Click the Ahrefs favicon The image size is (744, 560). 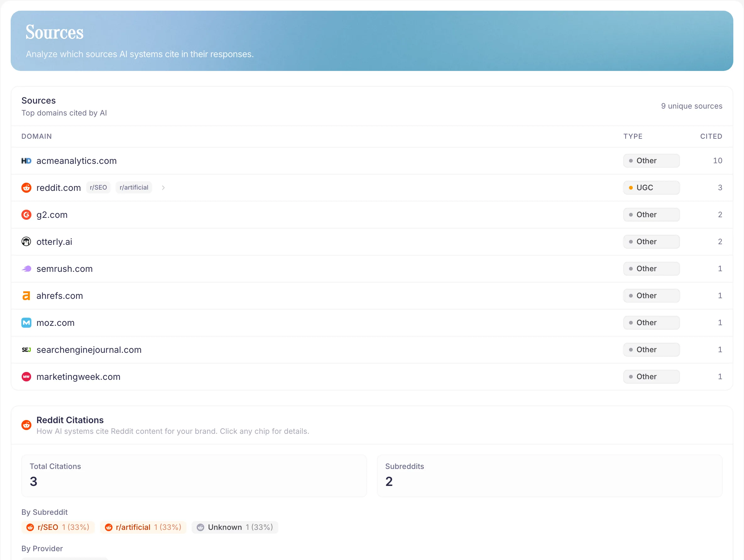[26, 295]
